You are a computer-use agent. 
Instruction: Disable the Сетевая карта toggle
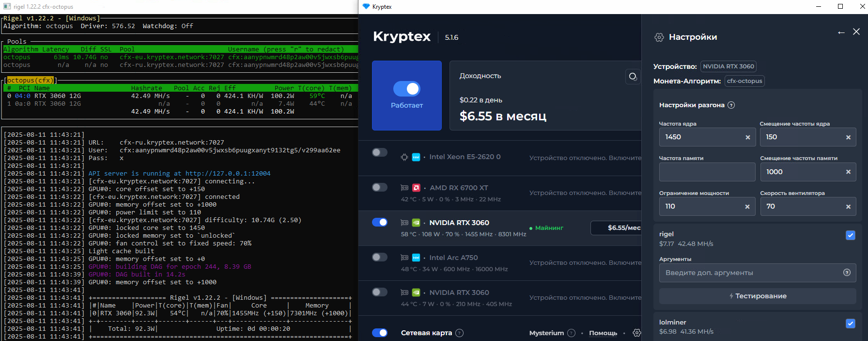click(380, 333)
